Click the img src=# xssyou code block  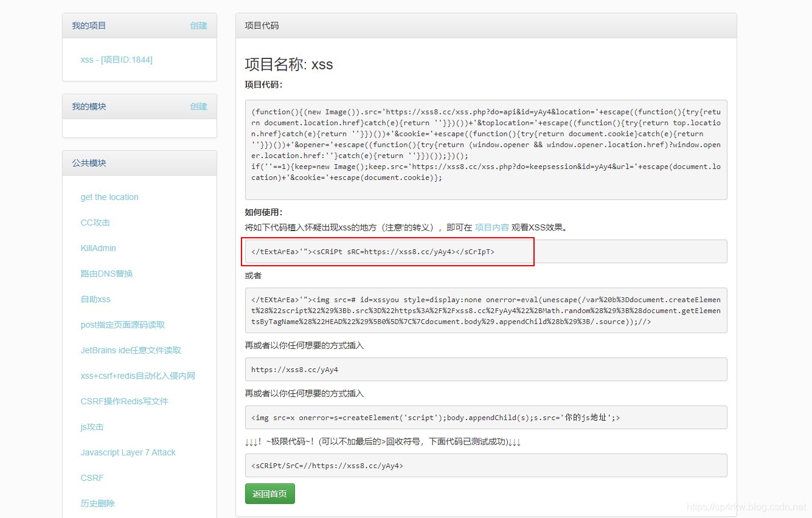coord(486,310)
